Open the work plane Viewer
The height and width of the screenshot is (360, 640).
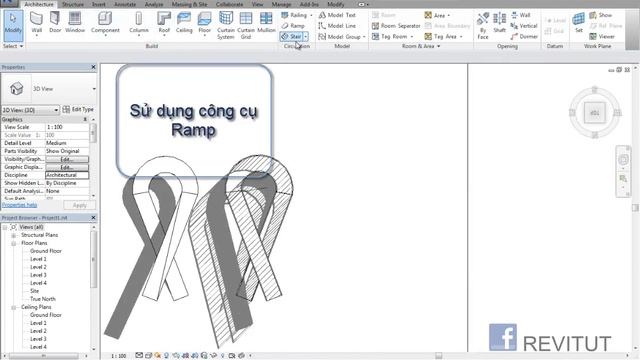pyautogui.click(x=602, y=37)
